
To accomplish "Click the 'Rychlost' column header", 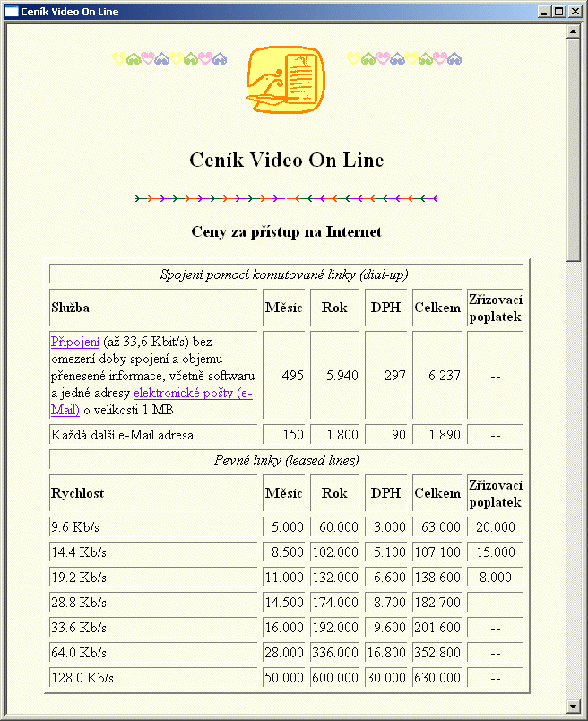I will coord(153,493).
